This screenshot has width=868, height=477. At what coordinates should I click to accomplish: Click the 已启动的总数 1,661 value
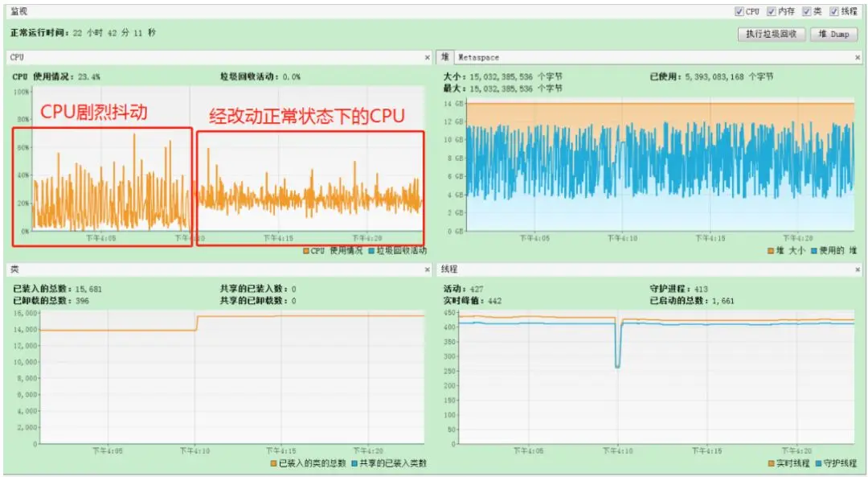click(x=723, y=301)
